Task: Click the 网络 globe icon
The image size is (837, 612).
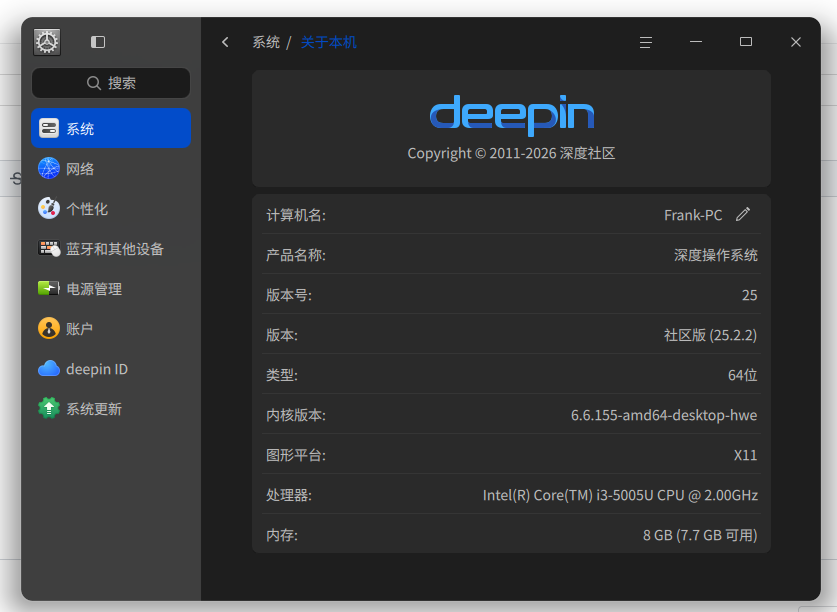Action: pos(49,168)
